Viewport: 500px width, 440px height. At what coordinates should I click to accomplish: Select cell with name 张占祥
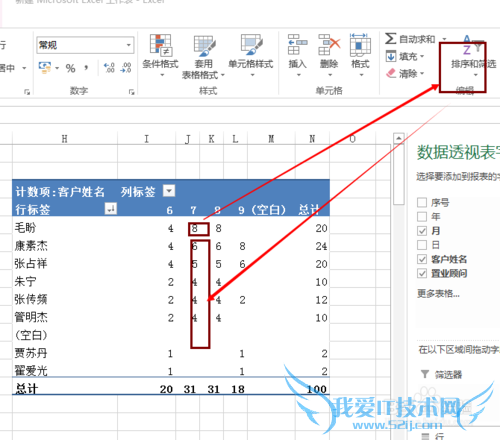pos(65,264)
